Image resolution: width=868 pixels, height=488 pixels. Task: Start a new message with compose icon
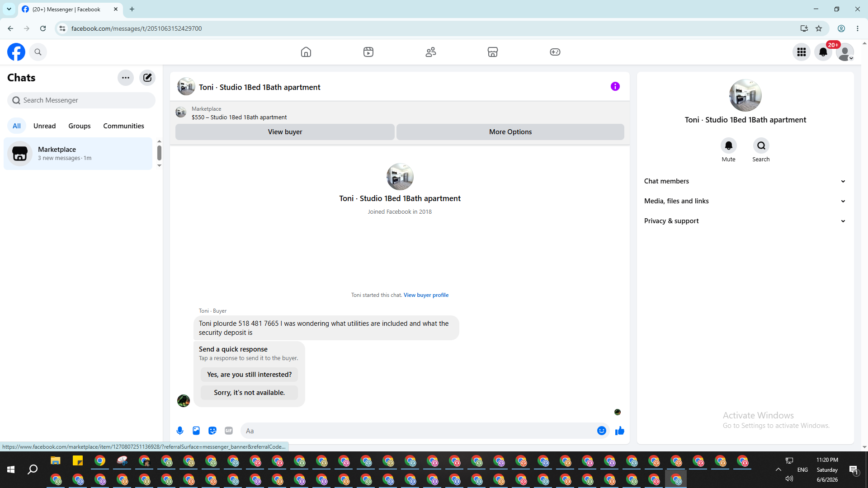[x=147, y=78]
